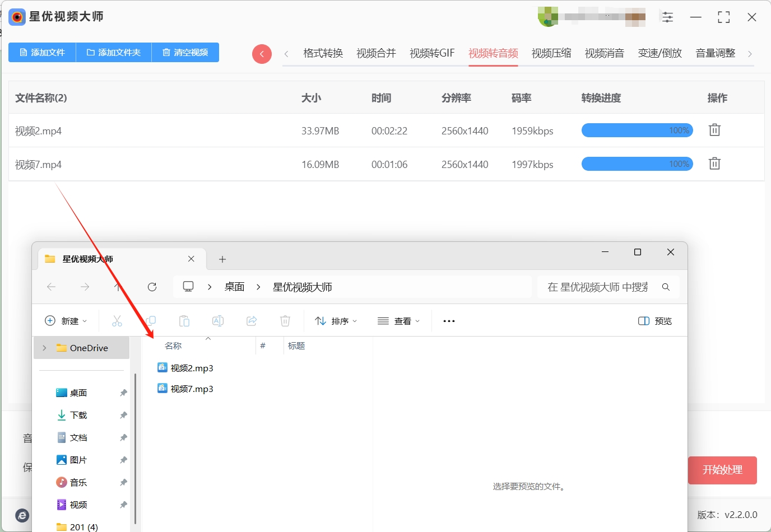The image size is (771, 532).
Task: Open the 视频消音 tab
Action: coord(605,53)
